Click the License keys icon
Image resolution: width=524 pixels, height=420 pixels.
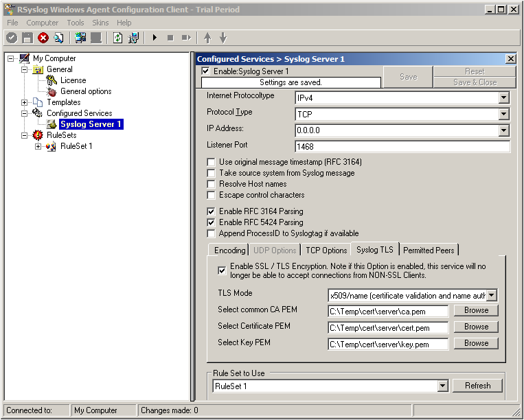click(x=51, y=80)
